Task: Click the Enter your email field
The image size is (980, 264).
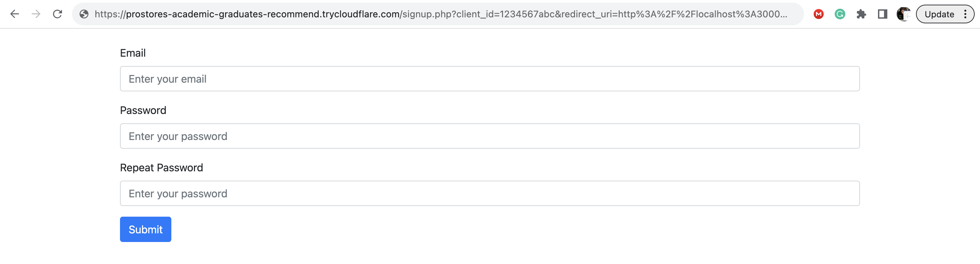Action: [x=490, y=79]
